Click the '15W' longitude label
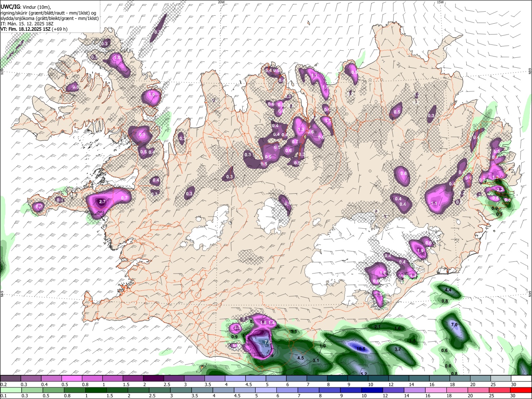 point(440,2)
